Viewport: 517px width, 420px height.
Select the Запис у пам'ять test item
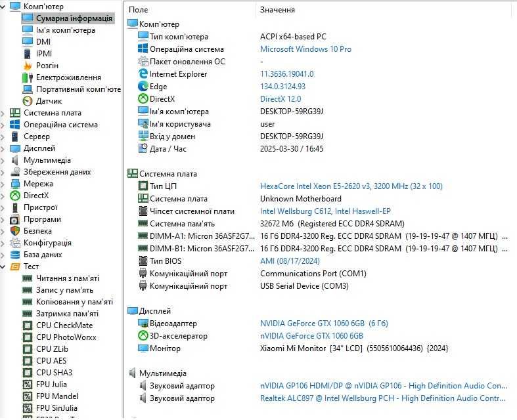click(64, 290)
